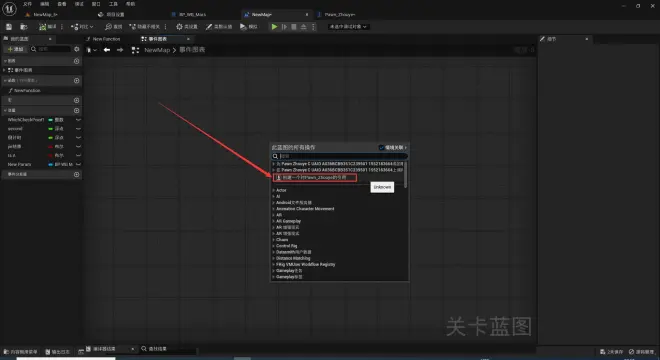660x360 pixels.
Task: Click the Simulation toolbar button
Action: tap(249, 27)
